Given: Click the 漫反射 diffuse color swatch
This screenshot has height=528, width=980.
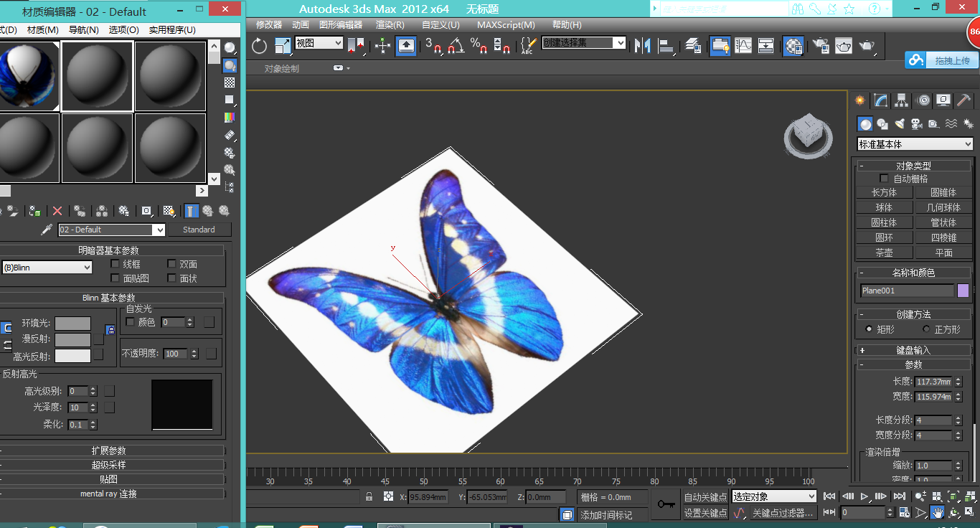Looking at the screenshot, I should point(72,339).
